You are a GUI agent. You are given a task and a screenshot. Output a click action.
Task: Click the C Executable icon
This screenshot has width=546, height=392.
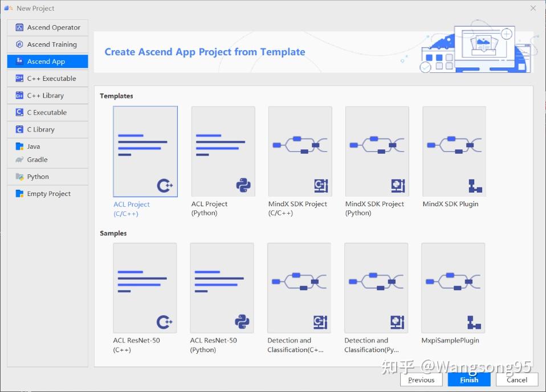(19, 112)
